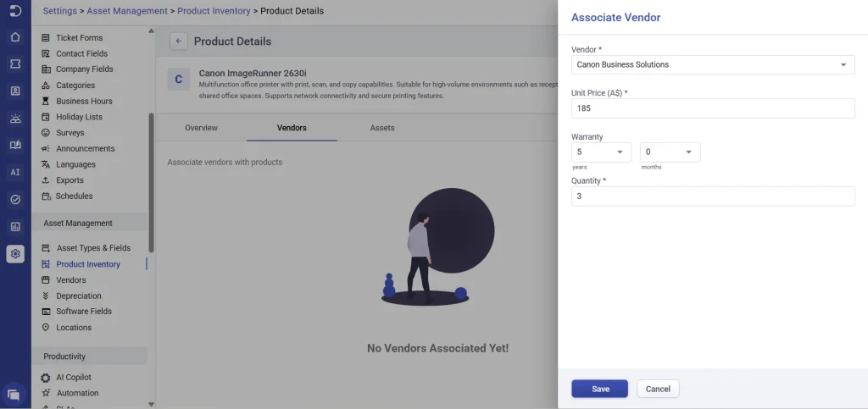Open the warranty years dropdown
The image size is (868, 409).
click(601, 152)
